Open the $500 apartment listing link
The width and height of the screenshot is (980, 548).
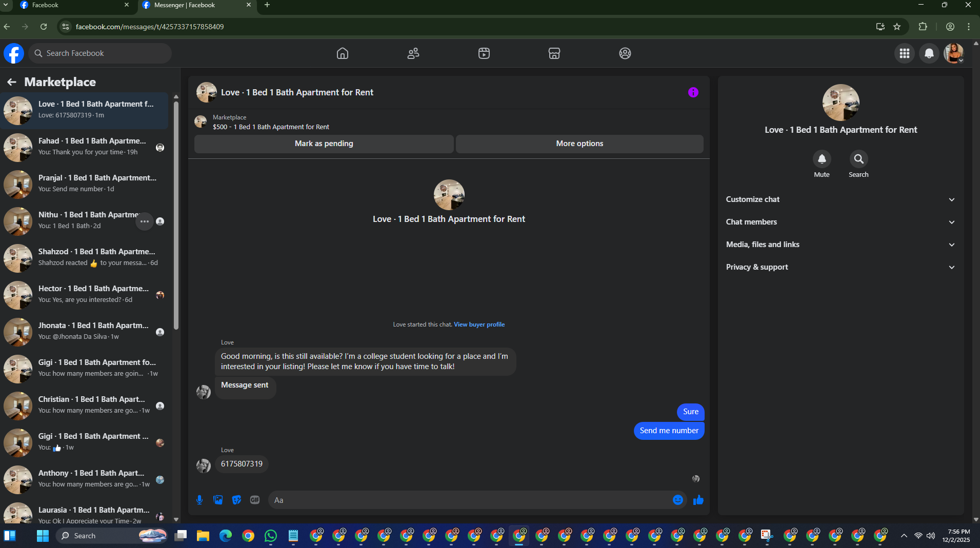(271, 127)
